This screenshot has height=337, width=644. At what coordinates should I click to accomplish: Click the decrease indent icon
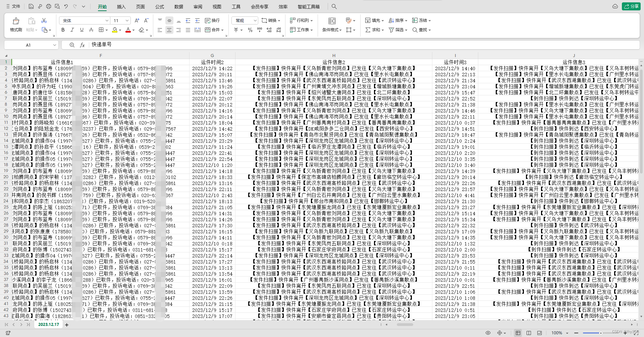188,20
